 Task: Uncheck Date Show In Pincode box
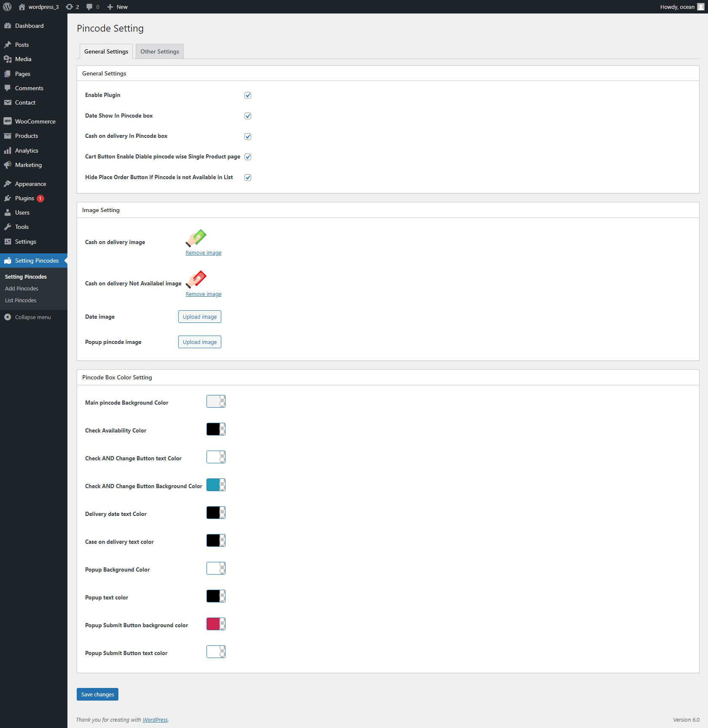click(x=248, y=116)
